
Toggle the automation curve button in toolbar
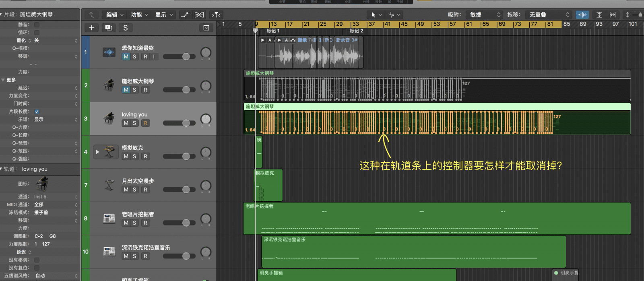tap(186, 15)
